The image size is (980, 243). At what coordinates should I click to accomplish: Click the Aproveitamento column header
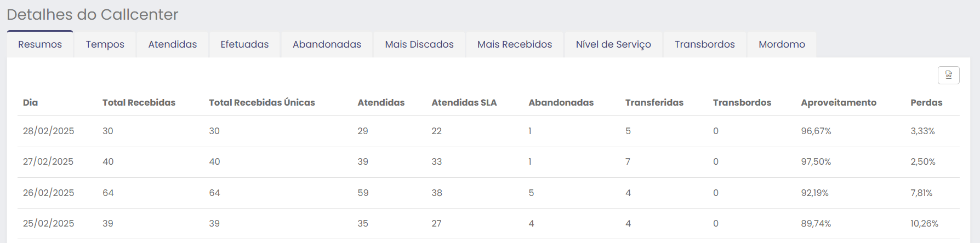pos(839,102)
